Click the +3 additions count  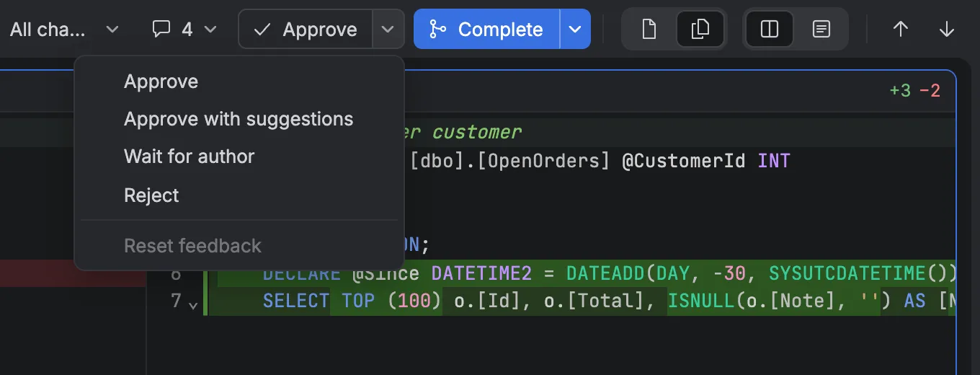(x=901, y=91)
